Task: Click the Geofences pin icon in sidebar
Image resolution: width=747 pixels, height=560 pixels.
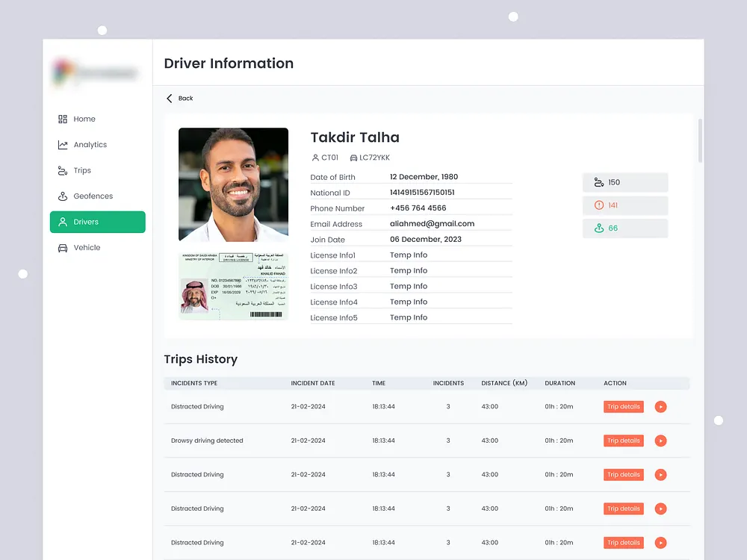Action: [x=63, y=196]
